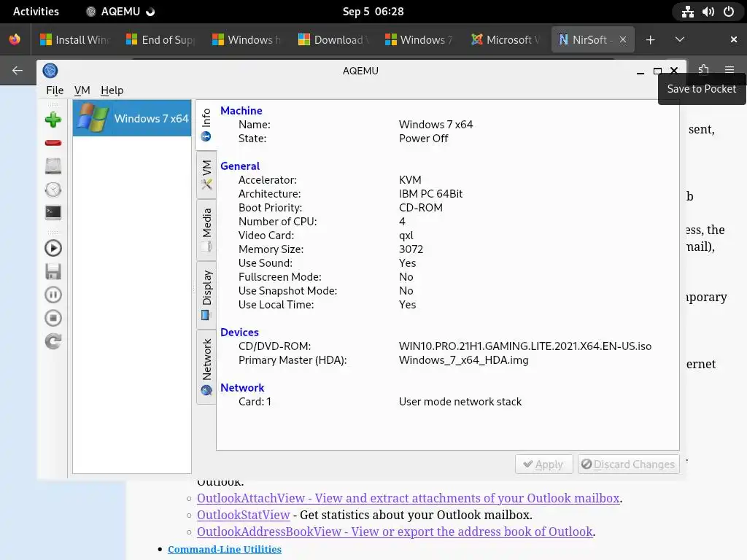The width and height of the screenshot is (747, 560).
Task: Open the Display tab
Action: point(206,295)
